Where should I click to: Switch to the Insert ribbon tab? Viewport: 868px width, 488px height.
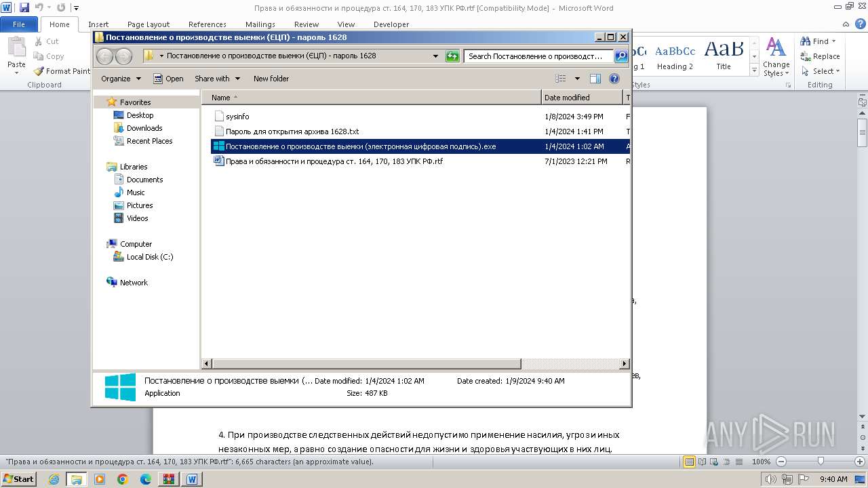[98, 24]
